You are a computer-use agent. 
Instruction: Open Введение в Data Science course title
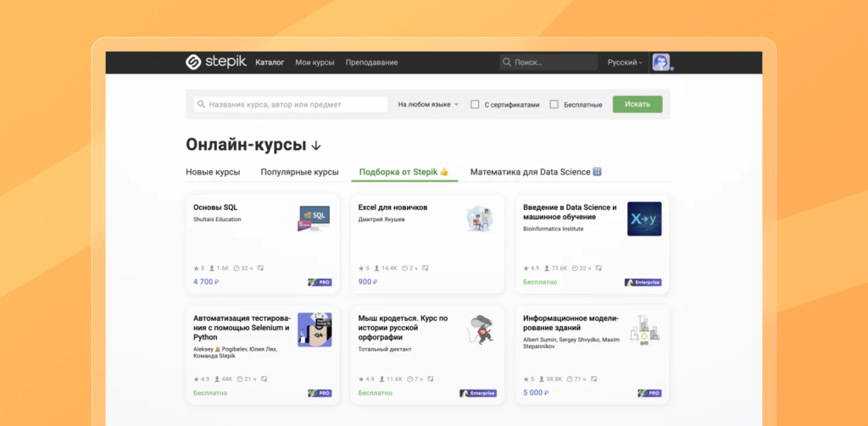pos(570,213)
